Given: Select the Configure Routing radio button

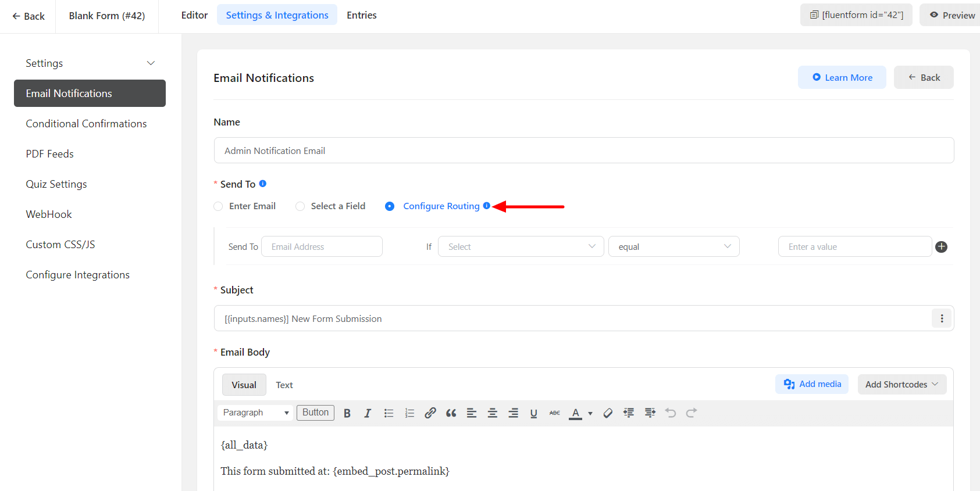Looking at the screenshot, I should tap(390, 206).
